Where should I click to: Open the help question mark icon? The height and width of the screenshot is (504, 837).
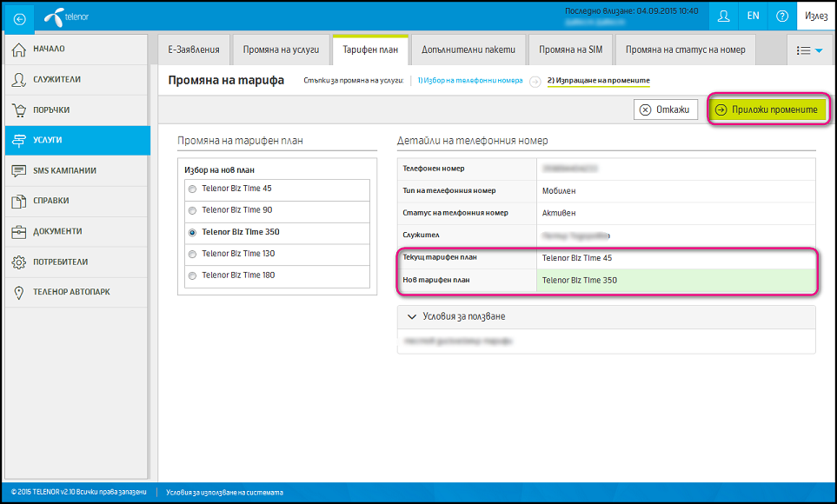782,16
